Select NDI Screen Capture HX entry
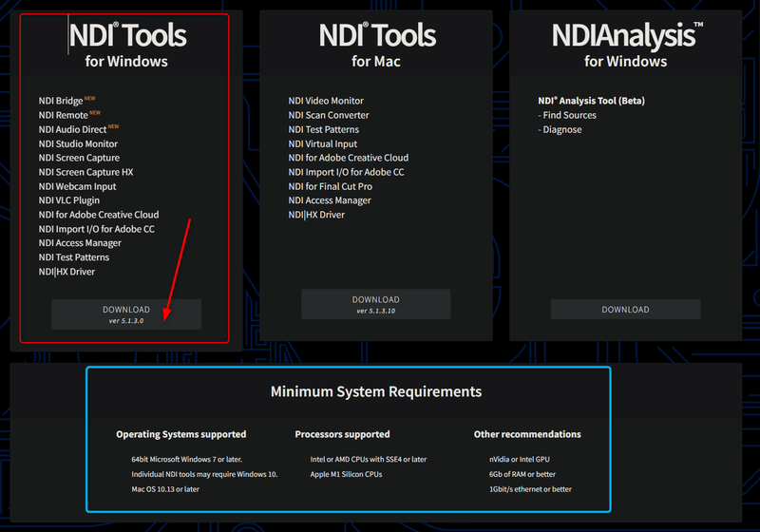The image size is (760, 532). (x=85, y=172)
